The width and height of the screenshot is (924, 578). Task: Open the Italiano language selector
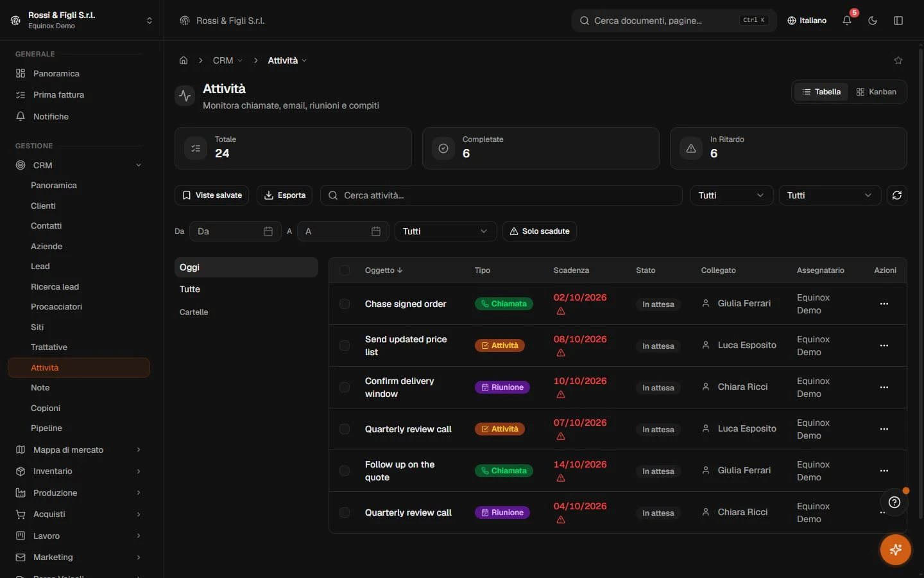pyautogui.click(x=807, y=21)
